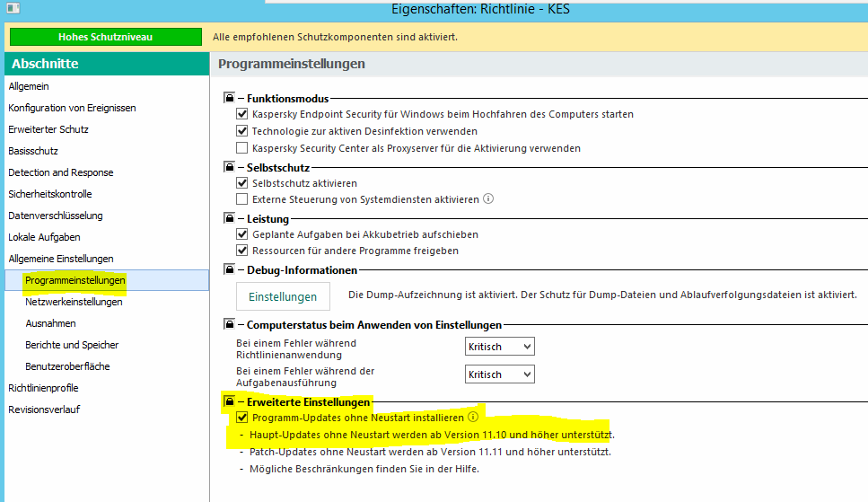The height and width of the screenshot is (502, 868).
Task: Select Erweiterter Schutz in sidebar
Action: tap(48, 129)
